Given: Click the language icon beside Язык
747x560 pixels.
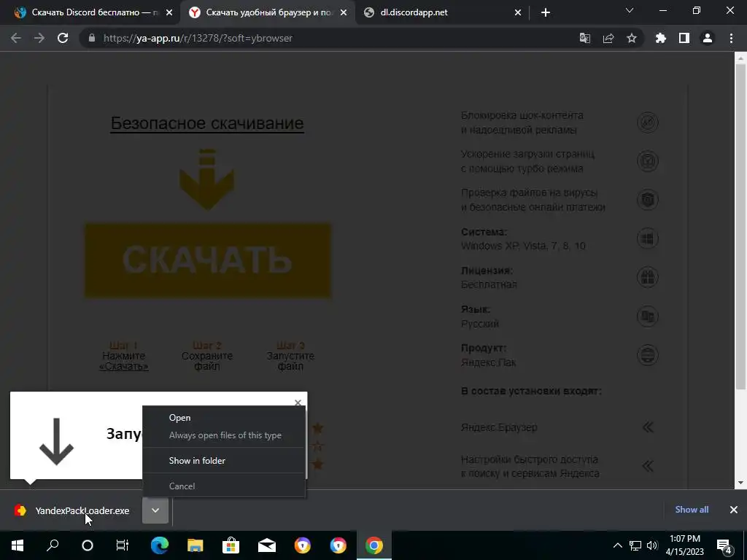Looking at the screenshot, I should tap(648, 316).
